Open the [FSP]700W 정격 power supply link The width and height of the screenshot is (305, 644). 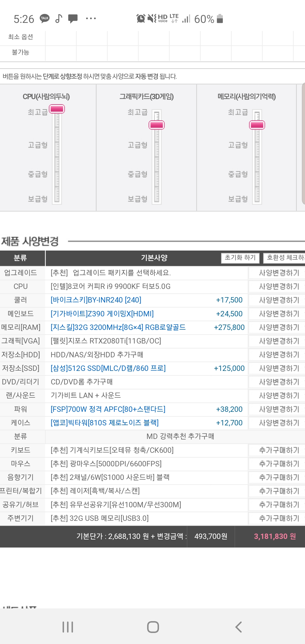tap(108, 409)
